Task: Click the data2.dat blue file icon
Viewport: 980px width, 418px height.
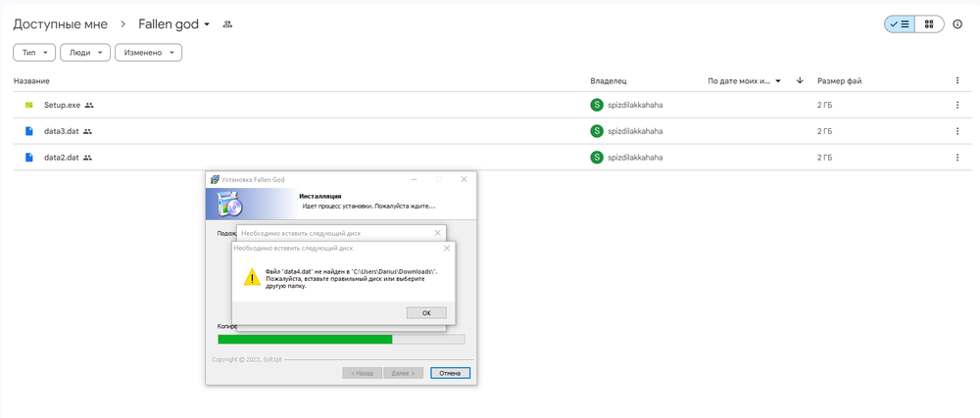Action: pyautogui.click(x=28, y=158)
